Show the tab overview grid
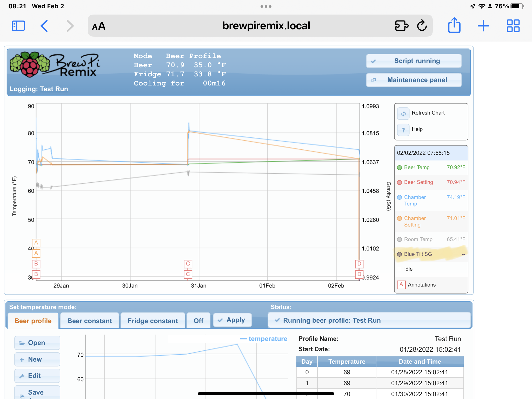Viewport: 532px width, 399px height. [x=513, y=26]
